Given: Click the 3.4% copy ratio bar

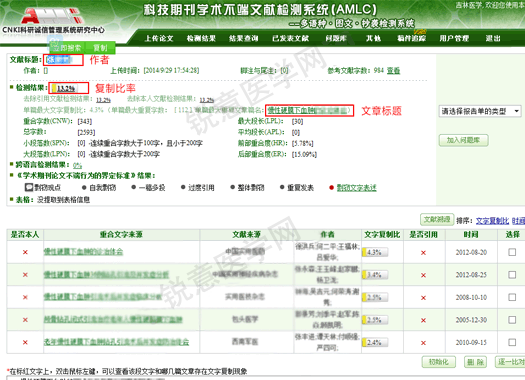Looking at the screenshot, I should [x=375, y=275].
